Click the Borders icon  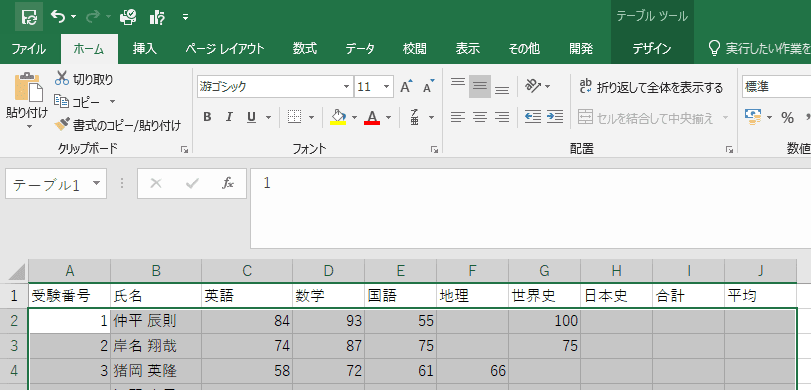click(x=294, y=117)
